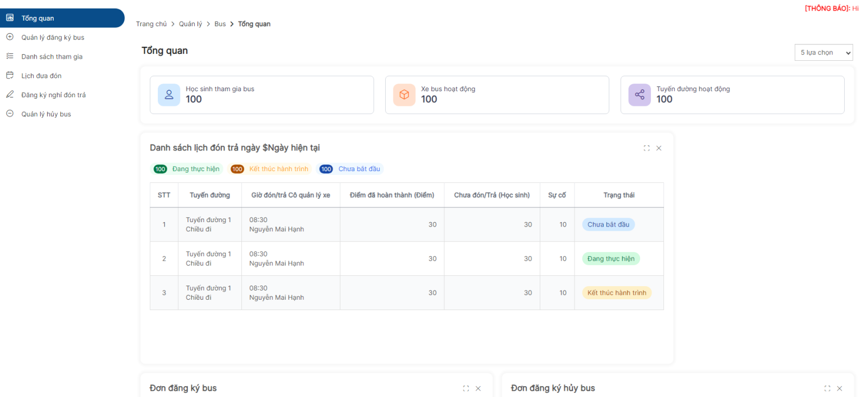Go to Danh sách tham gia page
The image size is (868, 397).
coord(52,56)
